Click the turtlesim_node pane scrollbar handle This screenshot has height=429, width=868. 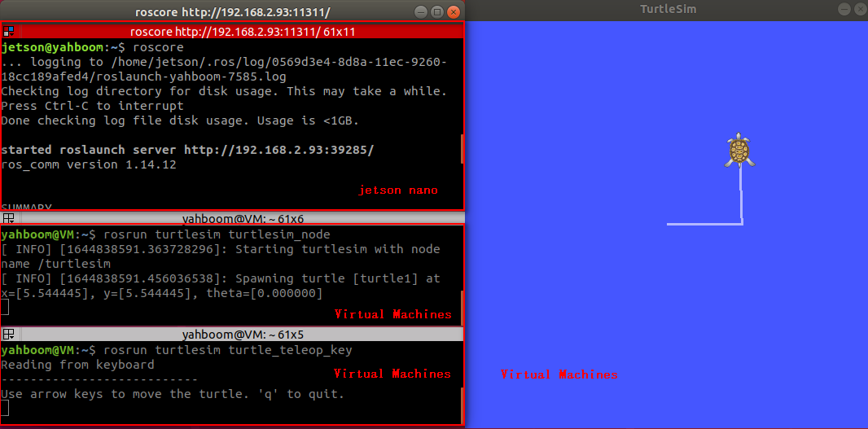pos(462,306)
